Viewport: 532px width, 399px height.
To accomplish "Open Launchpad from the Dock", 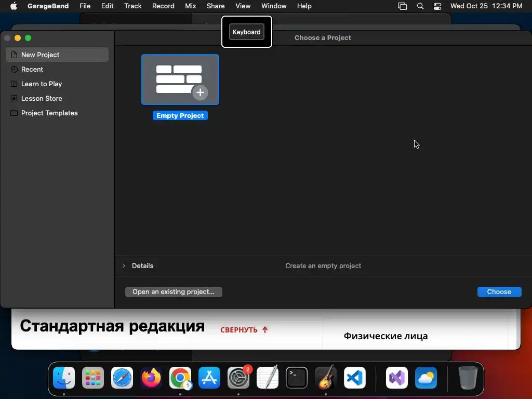I will coord(93,378).
